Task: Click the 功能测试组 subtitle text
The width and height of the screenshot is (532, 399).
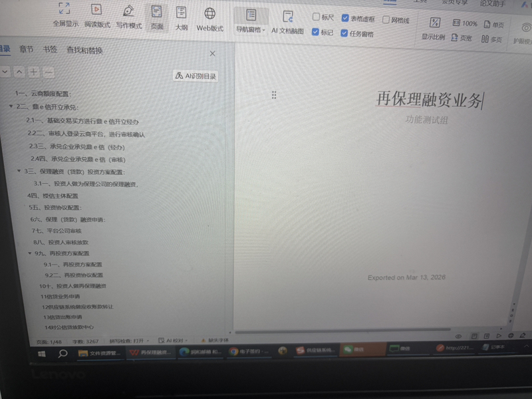Action: point(426,120)
